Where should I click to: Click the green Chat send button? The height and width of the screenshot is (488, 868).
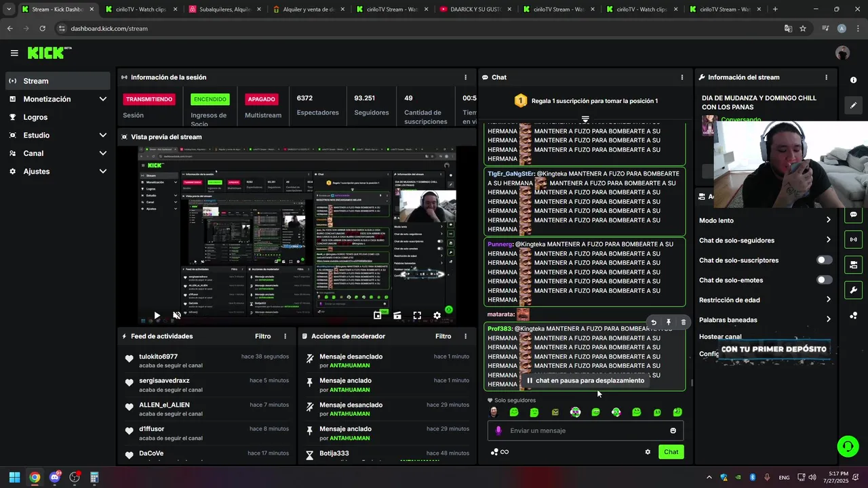tap(671, 452)
